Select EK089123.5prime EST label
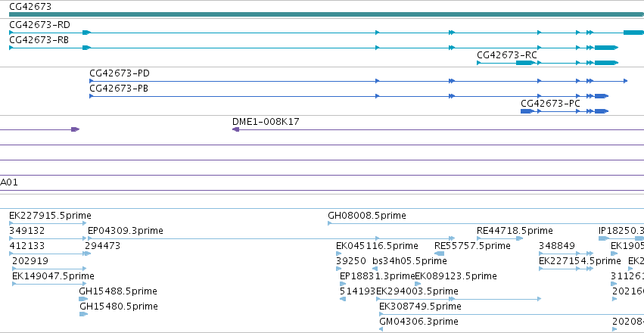This screenshot has width=644, height=333. click(456, 276)
